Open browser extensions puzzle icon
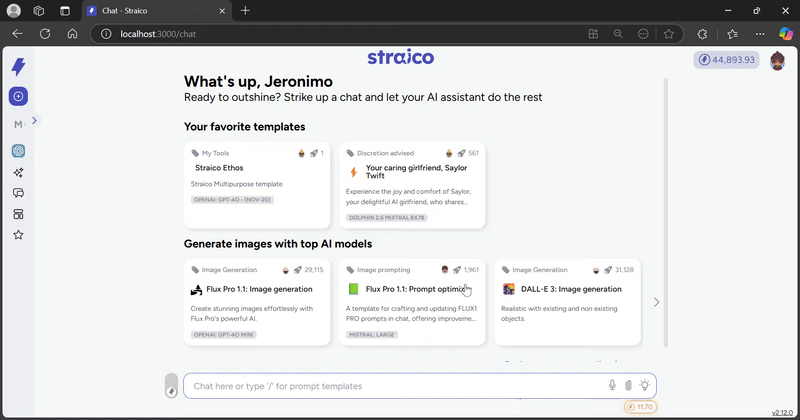800x420 pixels. tap(703, 34)
